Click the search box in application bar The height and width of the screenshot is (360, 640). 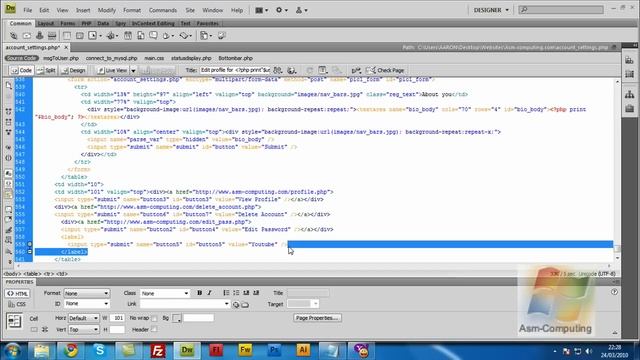[560, 9]
